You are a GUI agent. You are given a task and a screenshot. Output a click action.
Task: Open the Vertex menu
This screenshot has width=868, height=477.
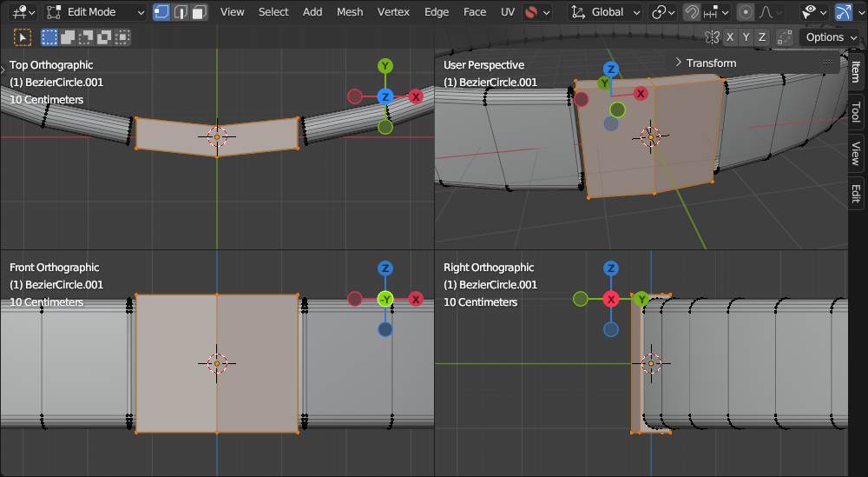pyautogui.click(x=393, y=11)
